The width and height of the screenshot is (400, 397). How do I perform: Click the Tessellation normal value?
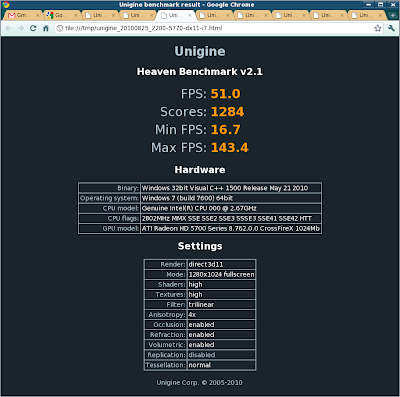coord(221,365)
